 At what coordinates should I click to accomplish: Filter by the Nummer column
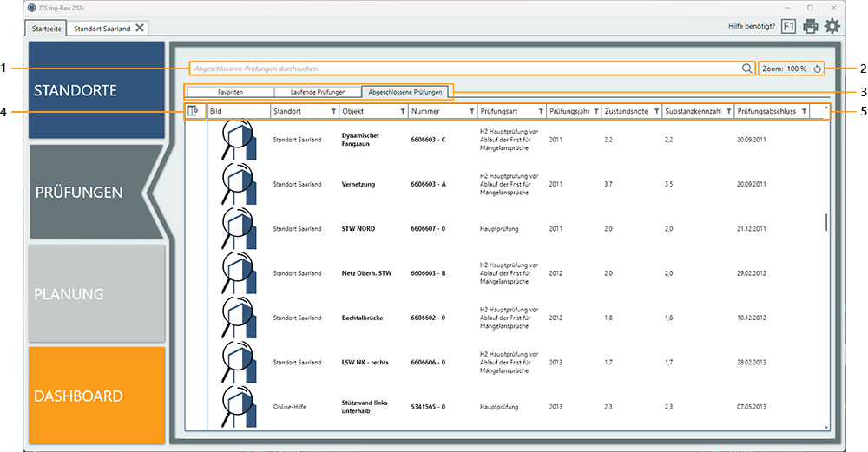tap(471, 111)
